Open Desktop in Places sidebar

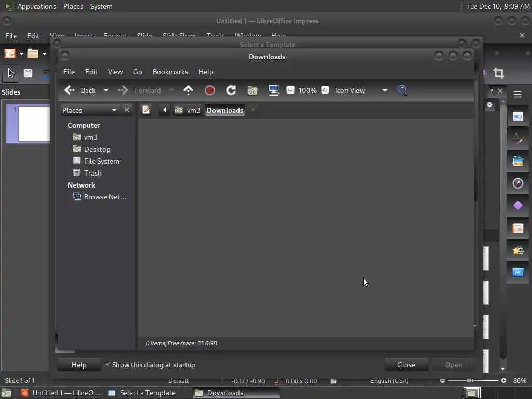91,149
